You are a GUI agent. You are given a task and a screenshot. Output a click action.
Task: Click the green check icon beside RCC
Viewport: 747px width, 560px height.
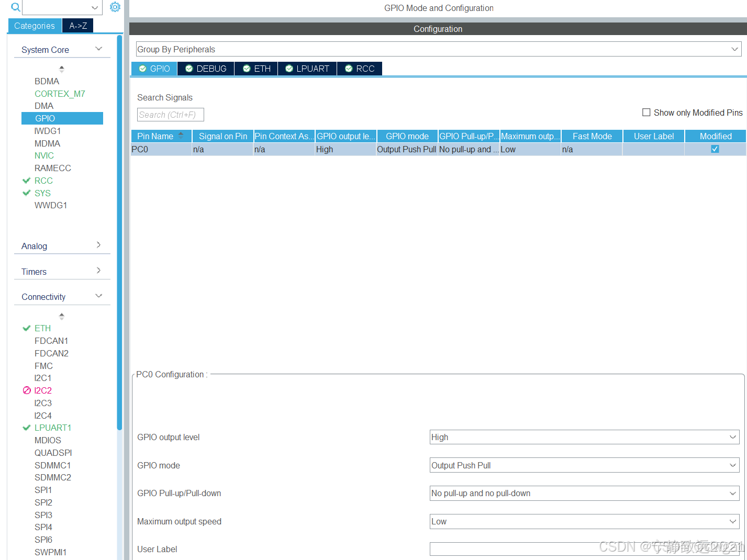27,181
